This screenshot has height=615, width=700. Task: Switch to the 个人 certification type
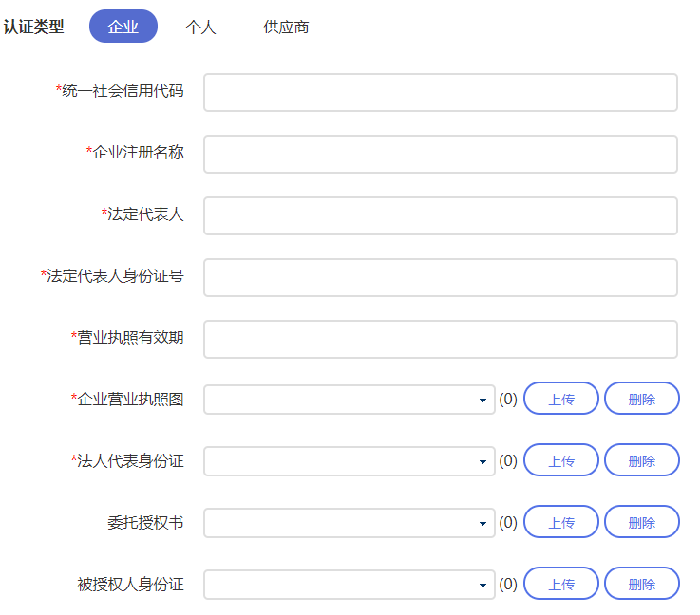200,27
